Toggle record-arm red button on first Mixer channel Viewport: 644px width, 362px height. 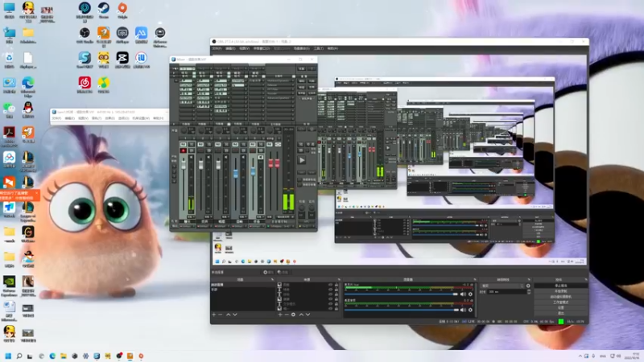[x=184, y=150]
